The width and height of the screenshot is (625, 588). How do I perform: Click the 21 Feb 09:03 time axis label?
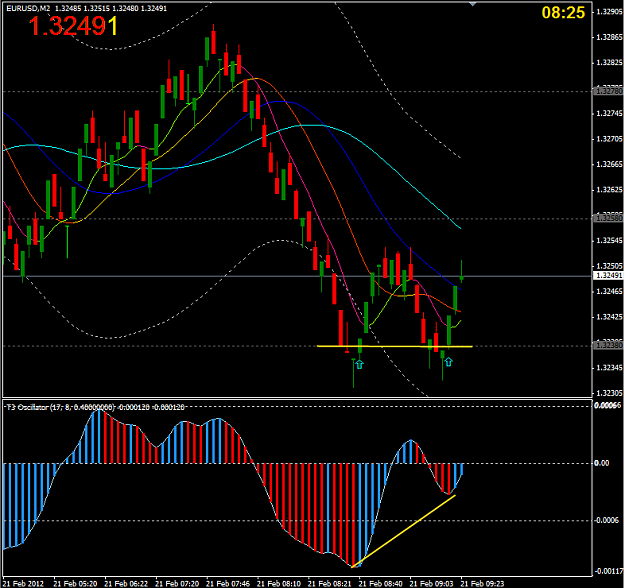[x=431, y=584]
